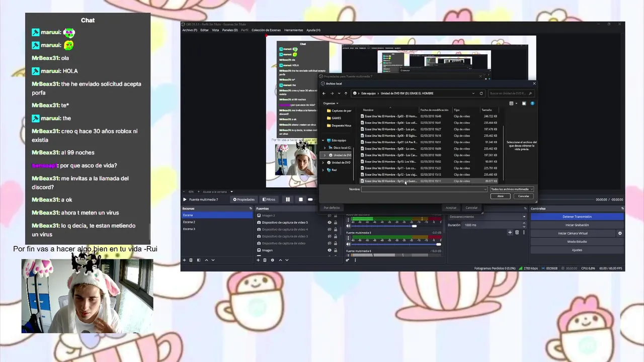Image resolution: width=644 pixels, height=362 pixels.
Task: Toggle lock on Dispositivo de captura de video 3
Action: [x=336, y=236]
